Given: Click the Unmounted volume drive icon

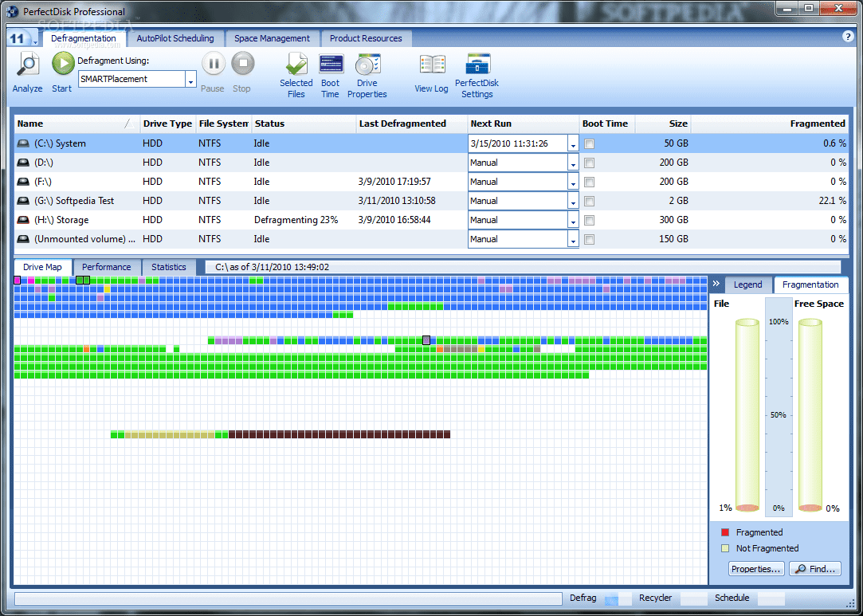Looking at the screenshot, I should tap(22, 239).
